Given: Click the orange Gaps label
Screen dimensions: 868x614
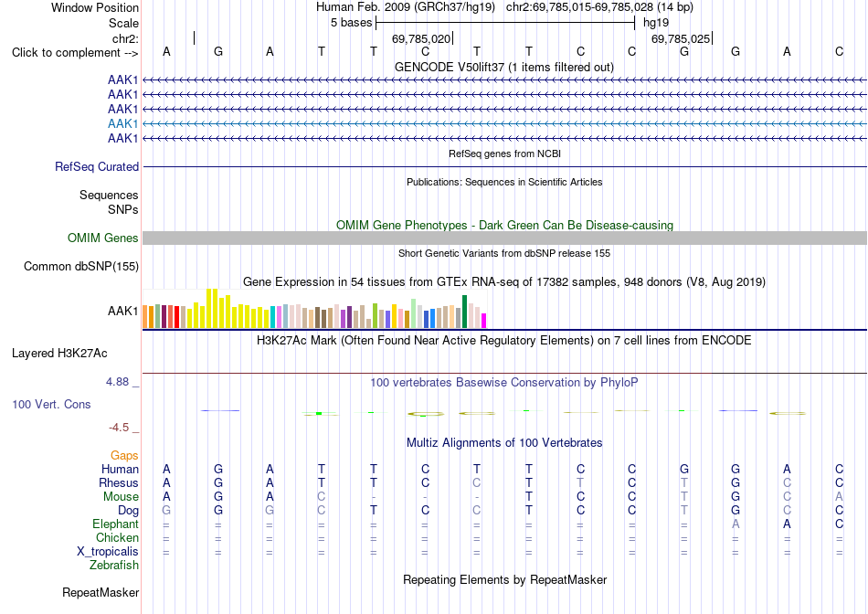Looking at the screenshot, I should (x=124, y=456).
